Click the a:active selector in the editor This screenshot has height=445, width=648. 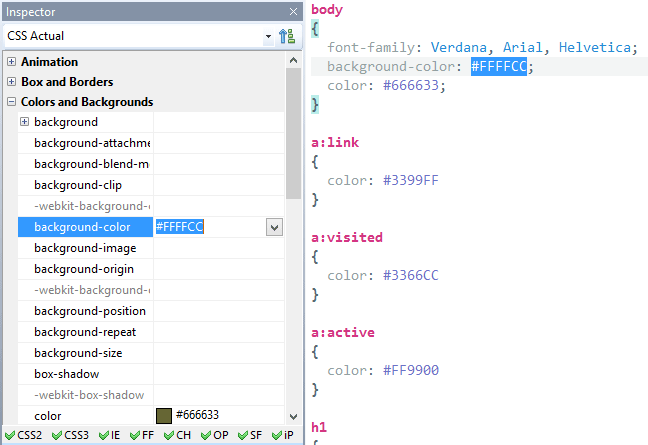click(343, 333)
